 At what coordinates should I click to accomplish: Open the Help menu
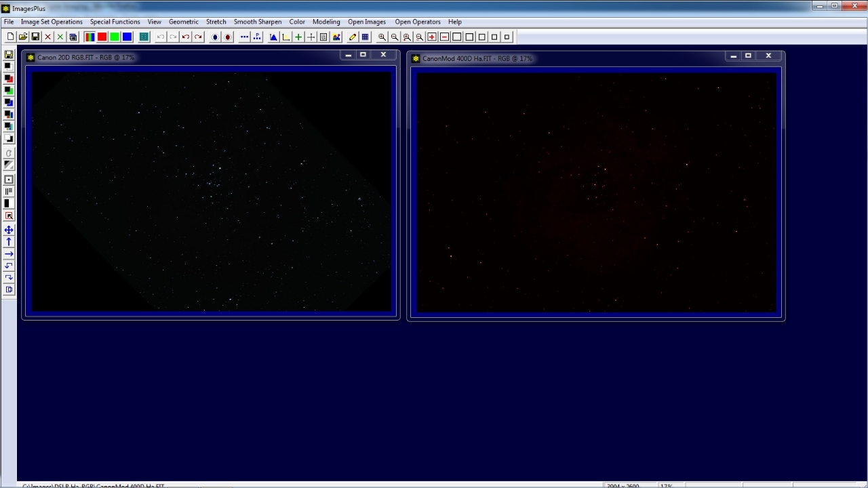[x=455, y=22]
